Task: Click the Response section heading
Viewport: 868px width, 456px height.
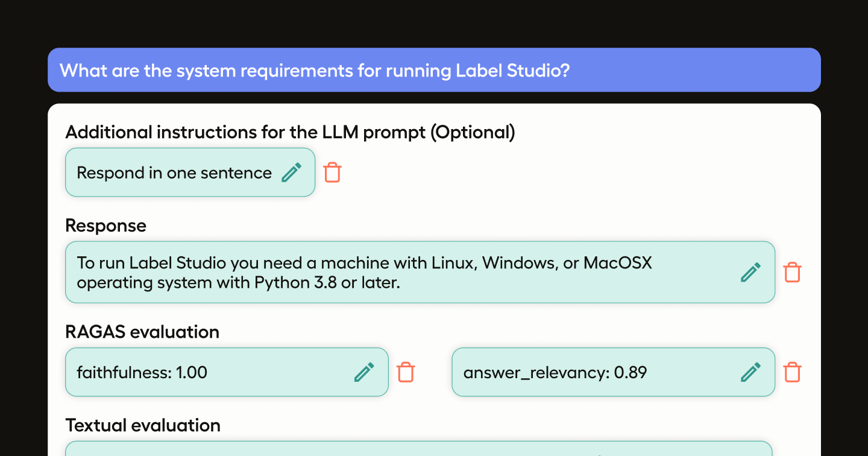Action: 105,226
